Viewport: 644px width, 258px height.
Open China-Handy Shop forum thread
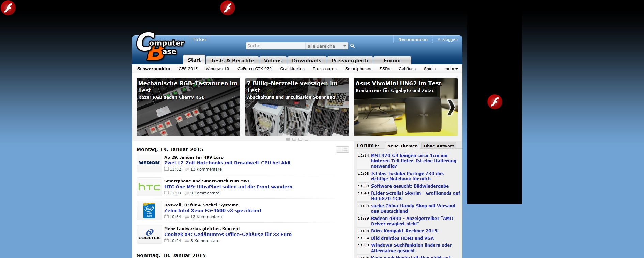(x=413, y=208)
